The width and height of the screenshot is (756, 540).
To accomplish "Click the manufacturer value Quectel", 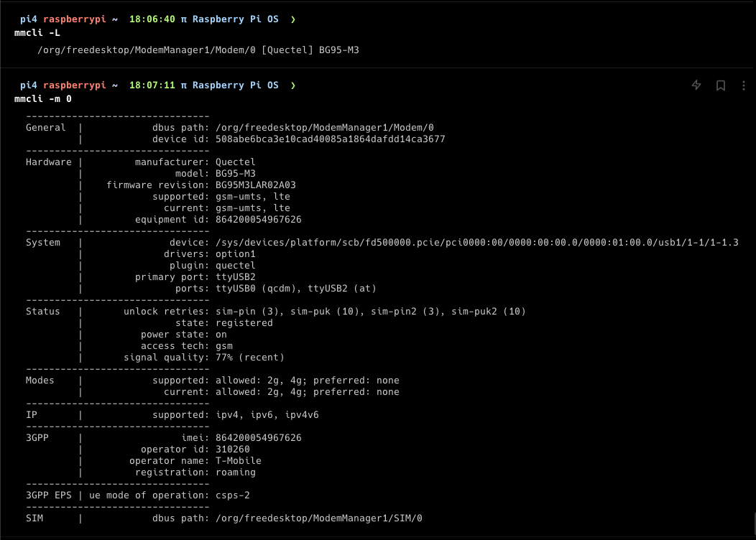I will coord(235,162).
